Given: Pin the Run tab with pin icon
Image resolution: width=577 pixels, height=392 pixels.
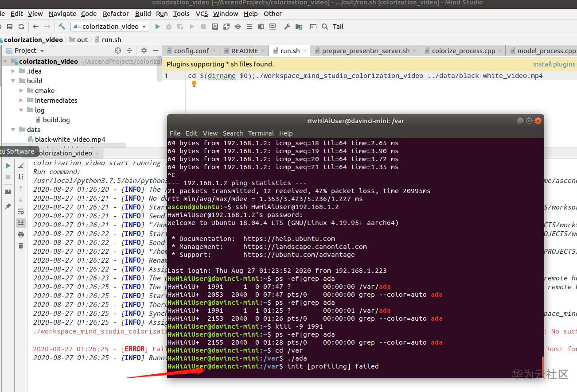Looking at the screenshot, I should pyautogui.click(x=8, y=206).
